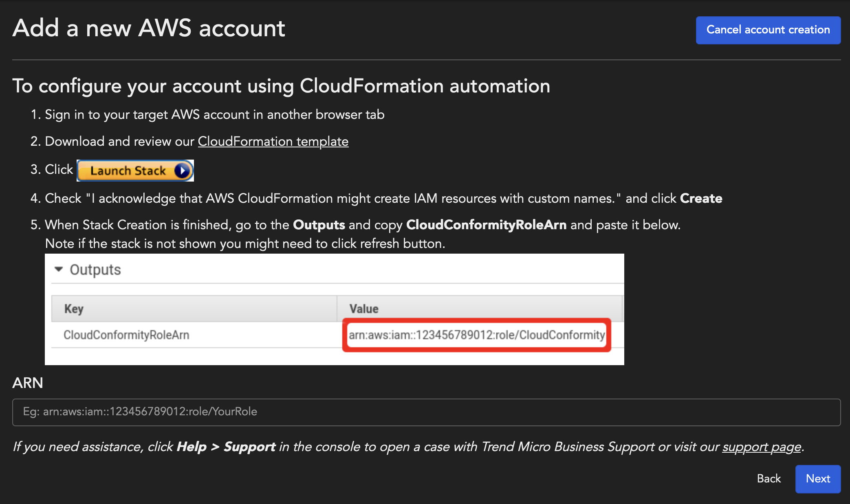This screenshot has width=850, height=504.
Task: Click bold Outputs word in step 5
Action: point(319,225)
